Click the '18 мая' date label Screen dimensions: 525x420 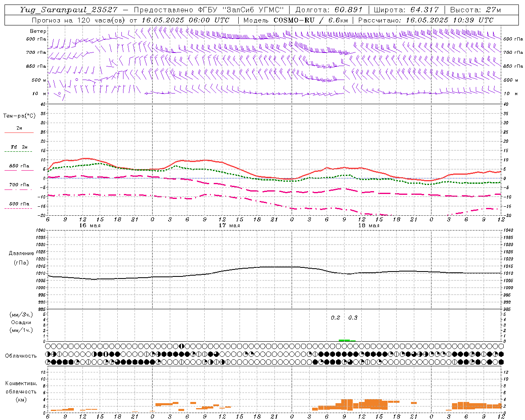[x=369, y=226]
